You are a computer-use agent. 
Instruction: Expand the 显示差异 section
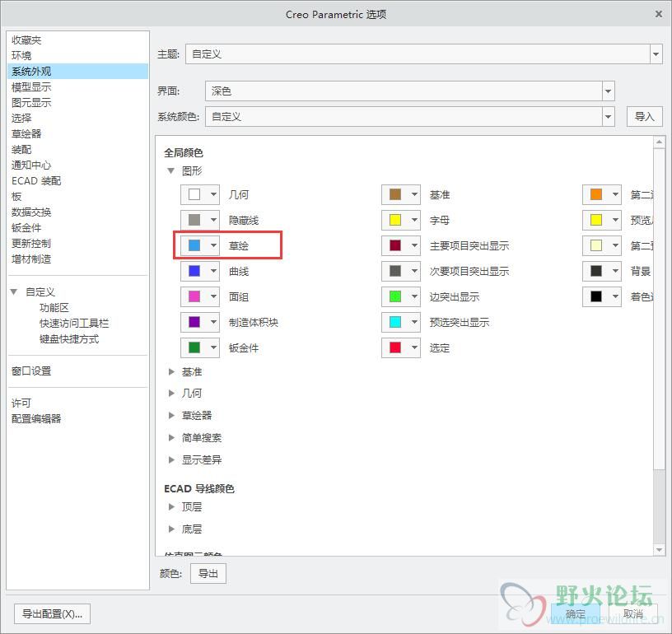pos(171,459)
